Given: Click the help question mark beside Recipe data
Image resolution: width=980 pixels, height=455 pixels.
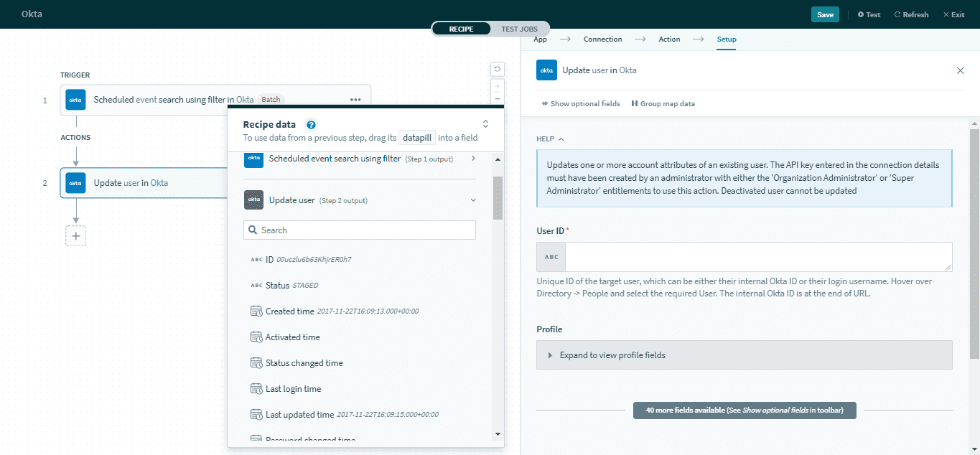Looking at the screenshot, I should coord(310,124).
